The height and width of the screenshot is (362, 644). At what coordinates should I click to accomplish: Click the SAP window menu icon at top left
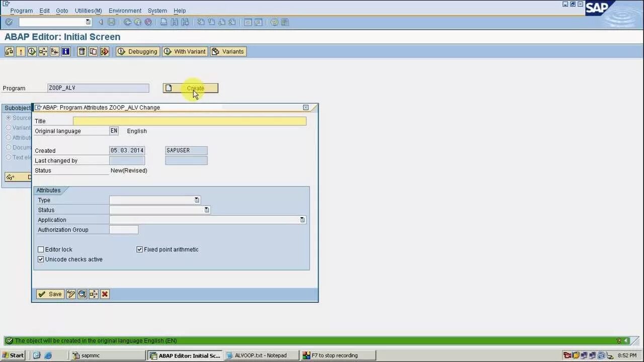pos(6,4)
